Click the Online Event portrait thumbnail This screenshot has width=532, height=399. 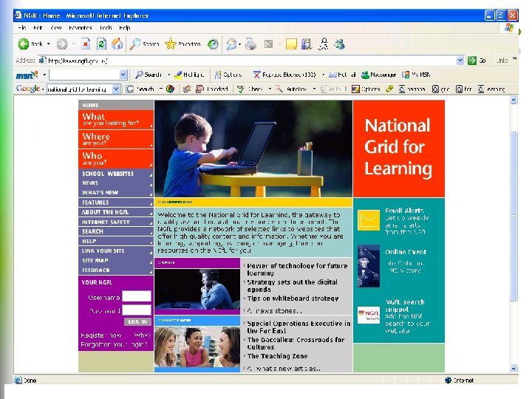369,266
